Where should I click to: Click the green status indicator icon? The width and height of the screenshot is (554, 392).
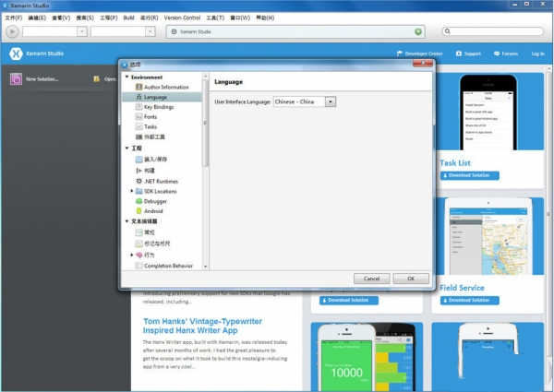point(418,31)
